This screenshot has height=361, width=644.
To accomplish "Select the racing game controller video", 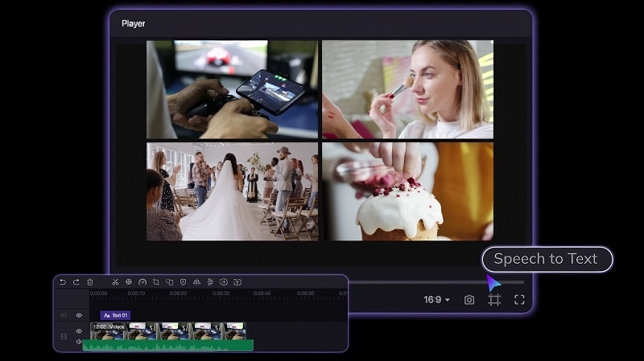I will [232, 89].
